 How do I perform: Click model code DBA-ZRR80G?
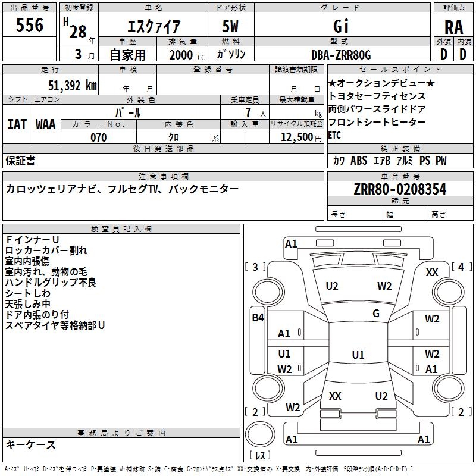(x=341, y=55)
